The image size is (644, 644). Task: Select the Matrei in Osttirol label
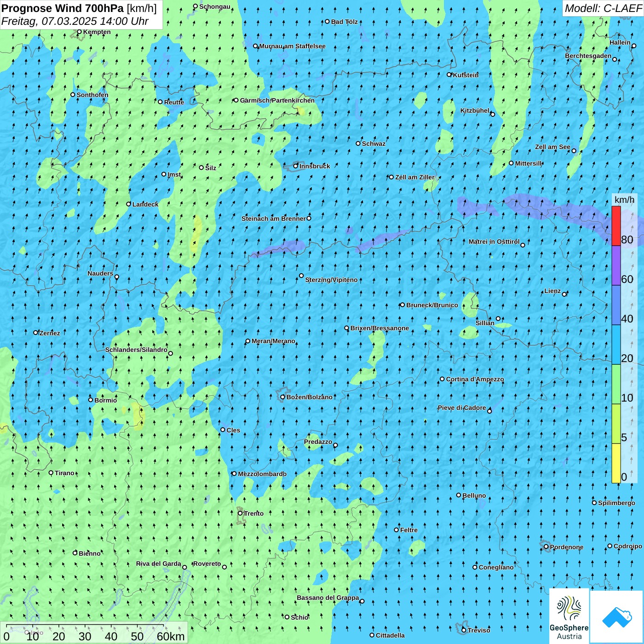[494, 241]
